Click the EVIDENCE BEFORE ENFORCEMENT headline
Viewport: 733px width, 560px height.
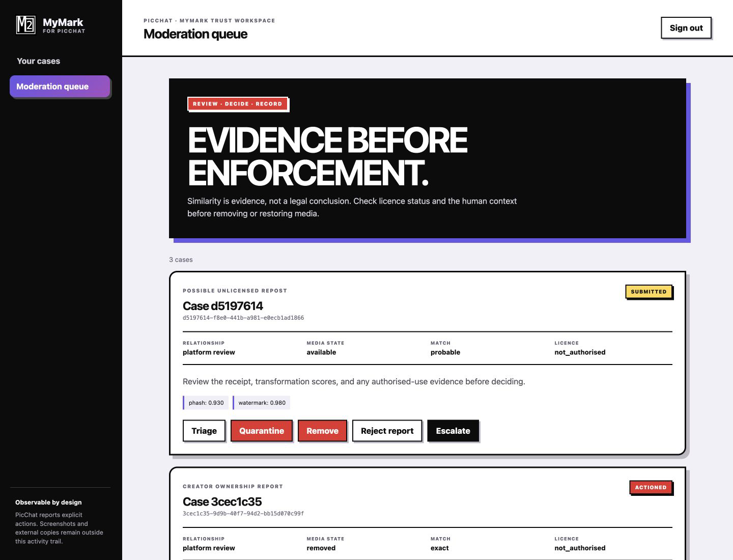coord(327,156)
